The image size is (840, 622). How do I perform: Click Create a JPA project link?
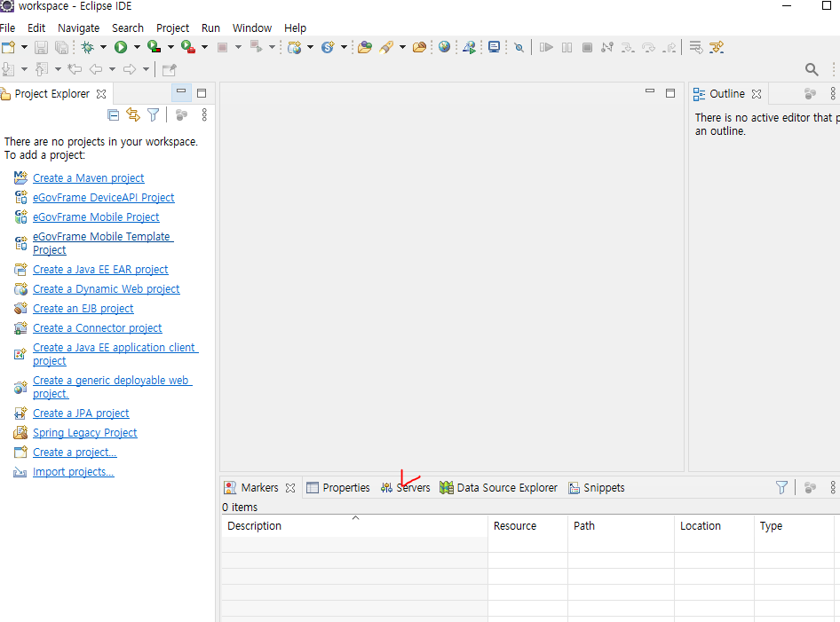coord(81,413)
